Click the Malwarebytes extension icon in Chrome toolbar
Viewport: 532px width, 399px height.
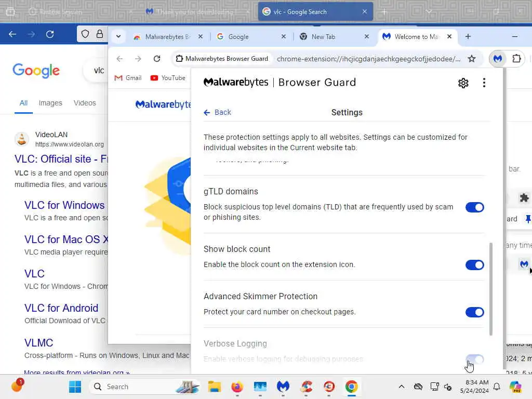[497, 59]
